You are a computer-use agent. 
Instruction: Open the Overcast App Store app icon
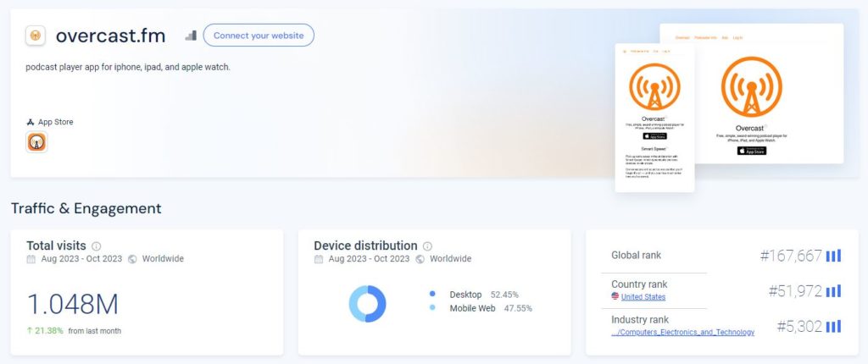(x=36, y=142)
